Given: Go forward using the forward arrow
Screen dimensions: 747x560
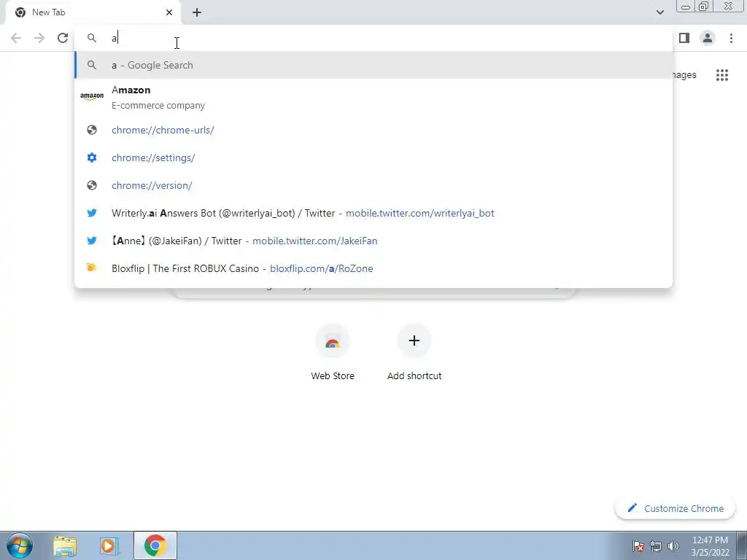Looking at the screenshot, I should (39, 38).
